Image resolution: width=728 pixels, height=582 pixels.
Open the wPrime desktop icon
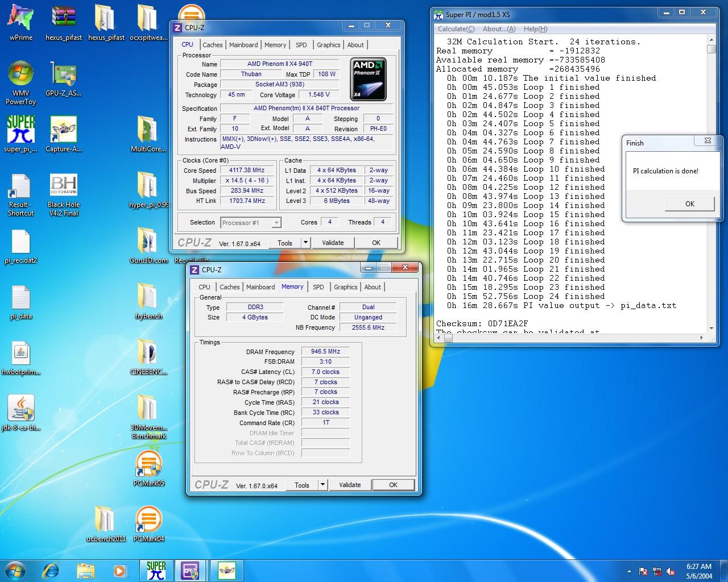(20, 23)
